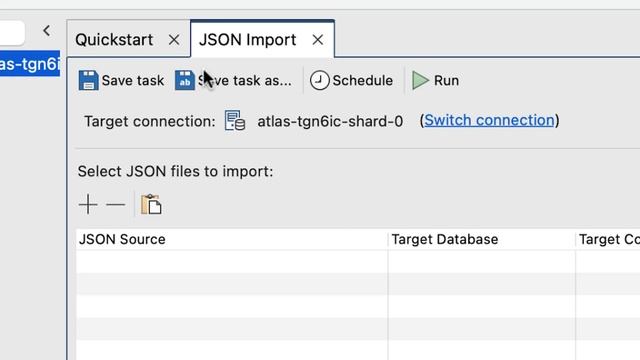The width and height of the screenshot is (640, 360).
Task: Click the Run button label
Action: [x=446, y=80]
